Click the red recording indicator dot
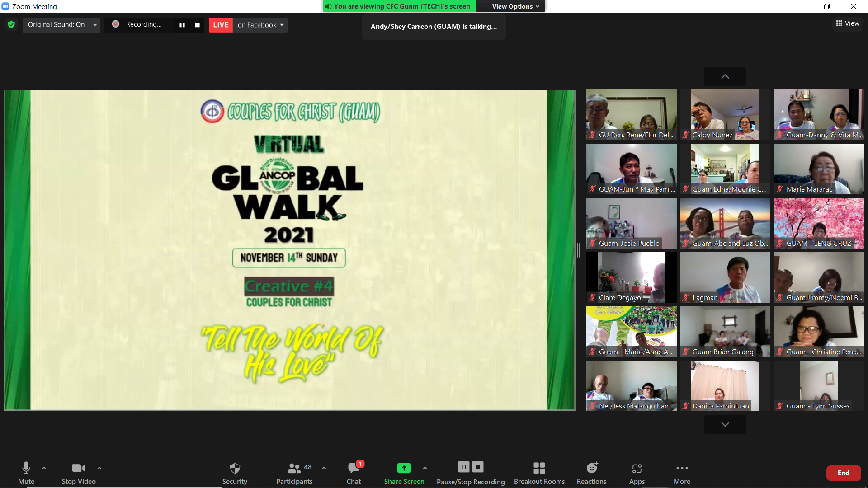The image size is (868, 488). (116, 24)
